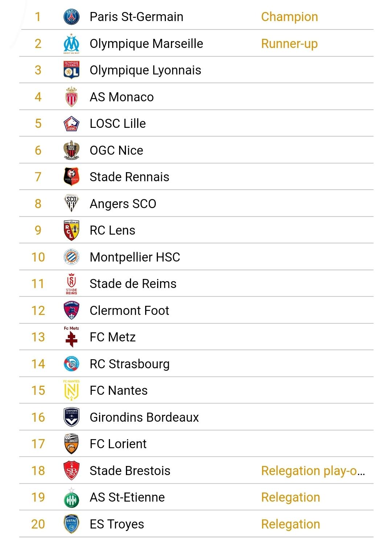Click the Stade Rennais badge
This screenshot has height=543, width=392.
point(72,177)
